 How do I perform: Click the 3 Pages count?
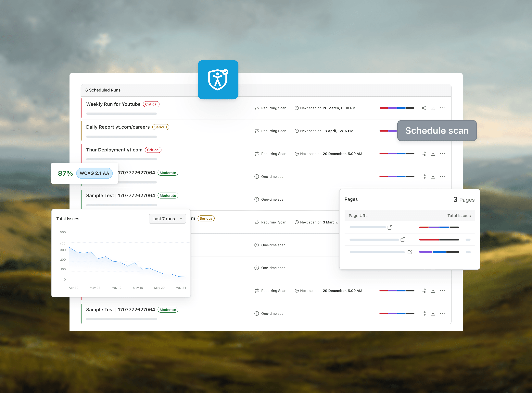pos(464,200)
